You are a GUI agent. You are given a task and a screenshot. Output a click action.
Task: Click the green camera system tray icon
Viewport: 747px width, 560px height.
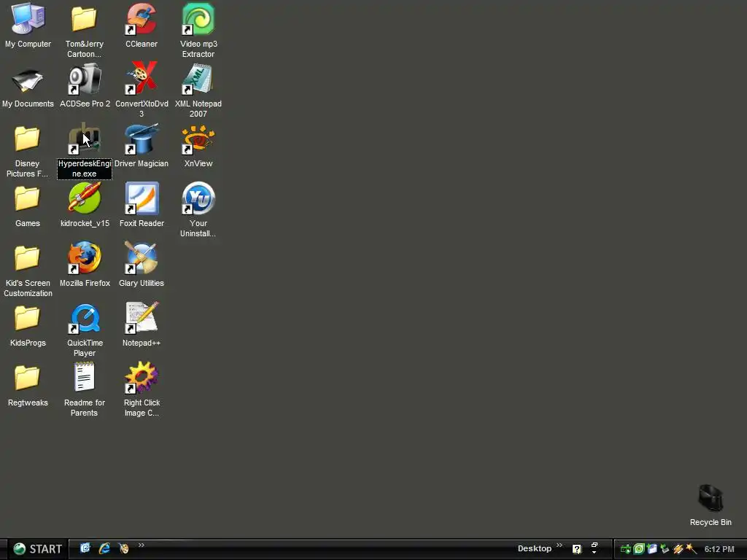[625, 549]
